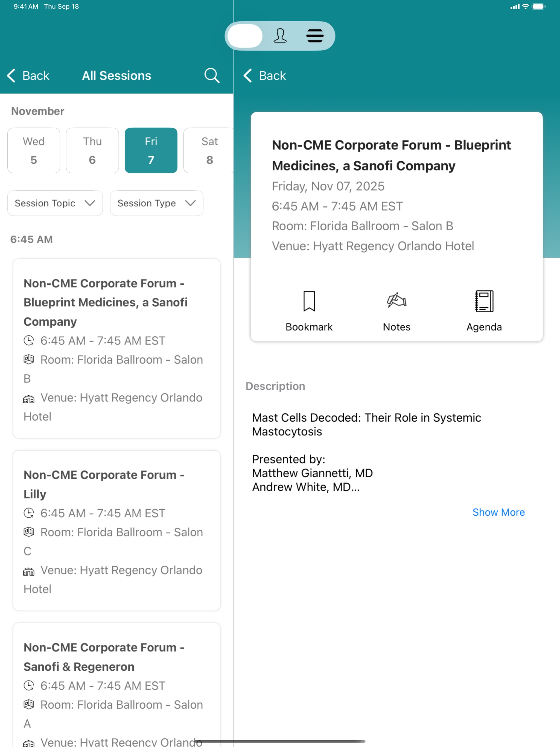Tap the clock icon on Blueprint Medicines card

pos(29,340)
